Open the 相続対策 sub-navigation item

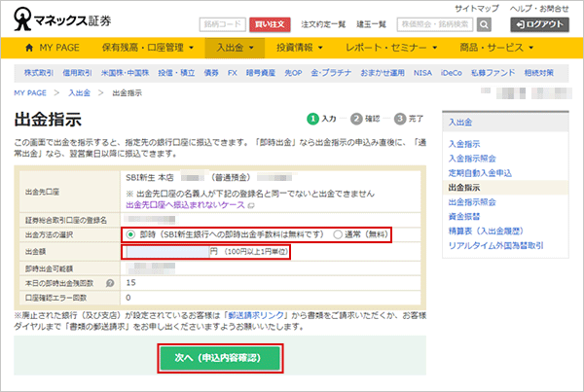coord(539,73)
